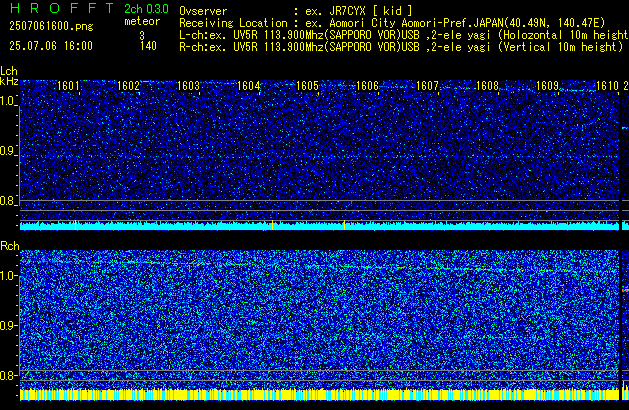Click the 1604 time marker
Viewport: 629px width, 410px height.
tap(248, 86)
